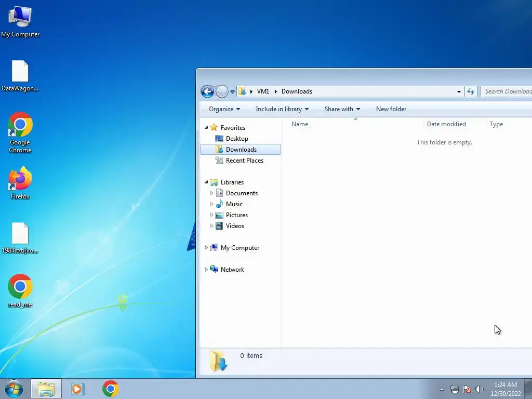The image size is (532, 399).
Task: Open the My Computer desktop icon
Action: (x=20, y=21)
